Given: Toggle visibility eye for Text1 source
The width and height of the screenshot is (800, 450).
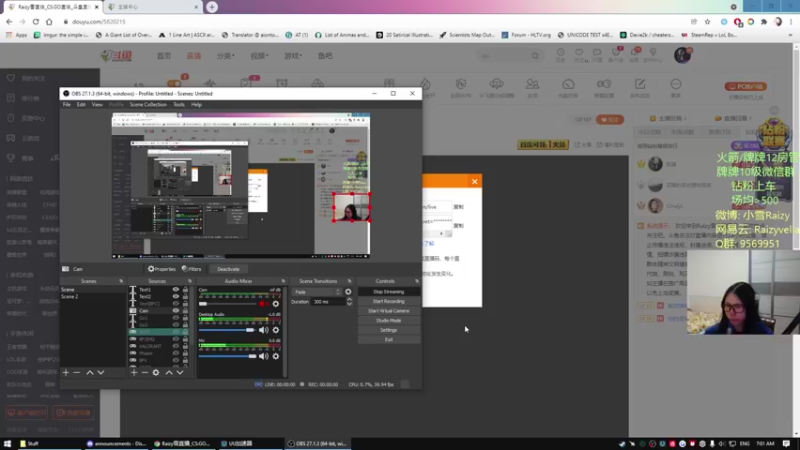Looking at the screenshot, I should coord(176,289).
